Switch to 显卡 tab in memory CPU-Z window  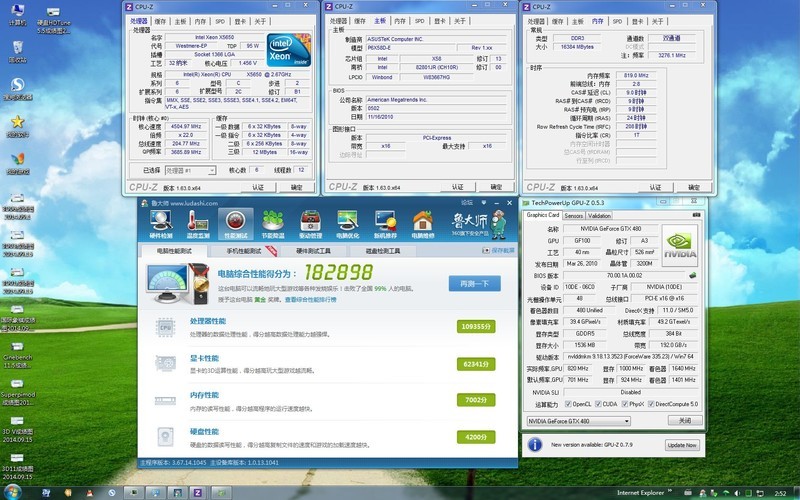pyautogui.click(x=637, y=21)
